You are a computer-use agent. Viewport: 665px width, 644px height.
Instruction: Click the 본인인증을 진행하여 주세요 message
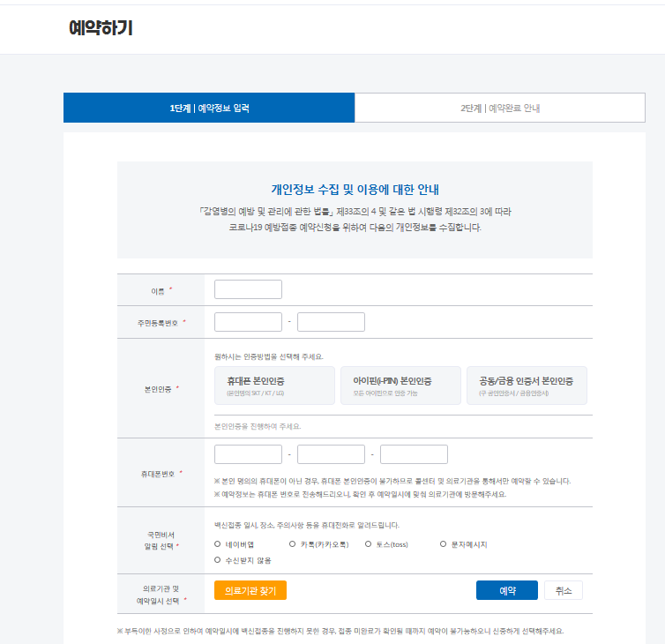[x=258, y=426]
